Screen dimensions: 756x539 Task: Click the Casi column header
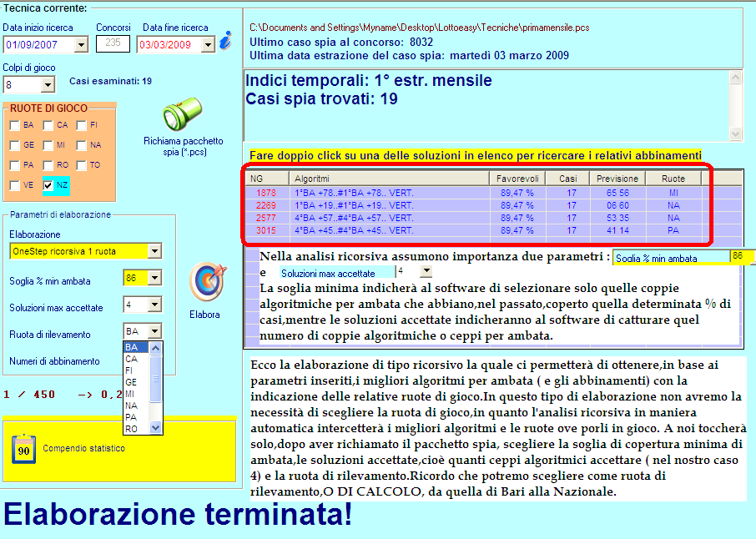[568, 179]
